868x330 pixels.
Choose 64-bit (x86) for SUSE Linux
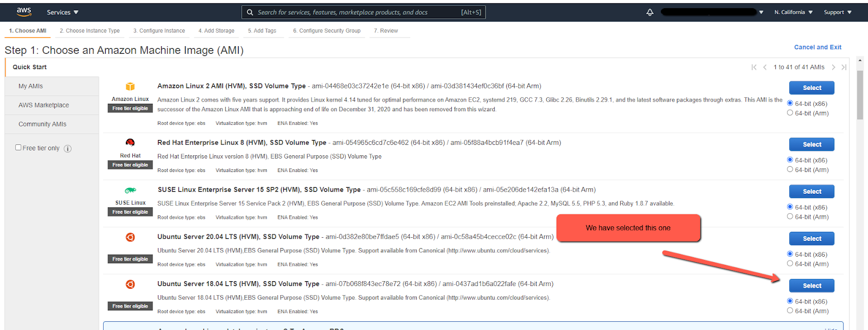[x=790, y=207]
